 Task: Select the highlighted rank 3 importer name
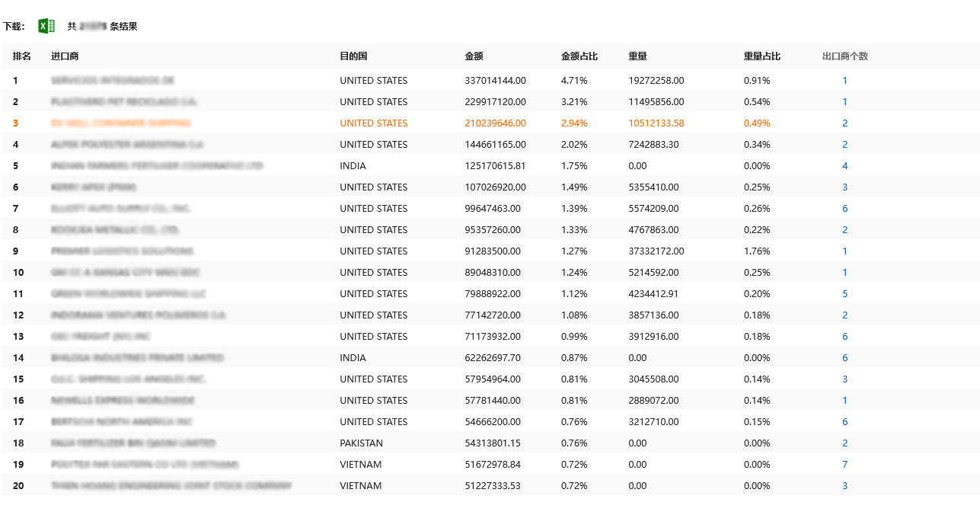(x=121, y=123)
